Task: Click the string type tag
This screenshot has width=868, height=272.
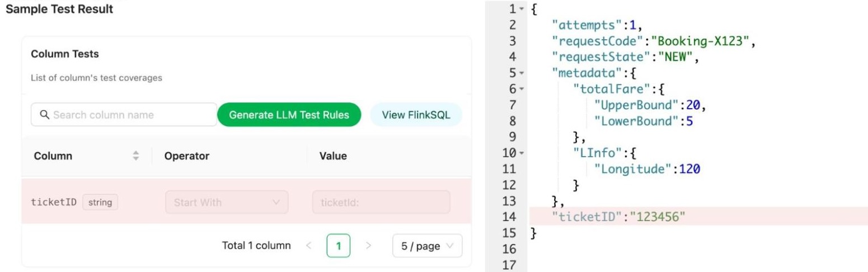Action: (x=101, y=202)
